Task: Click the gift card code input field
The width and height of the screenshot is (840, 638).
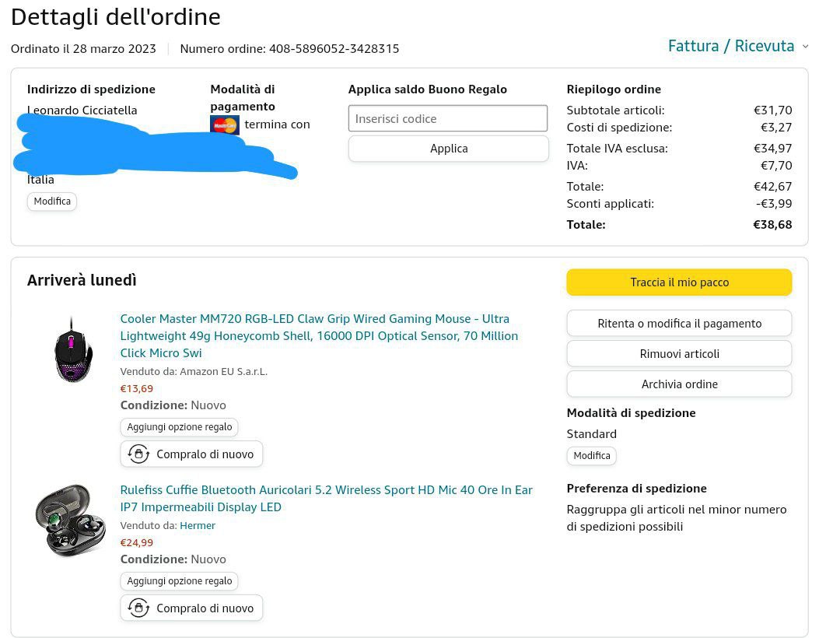Action: (x=448, y=119)
